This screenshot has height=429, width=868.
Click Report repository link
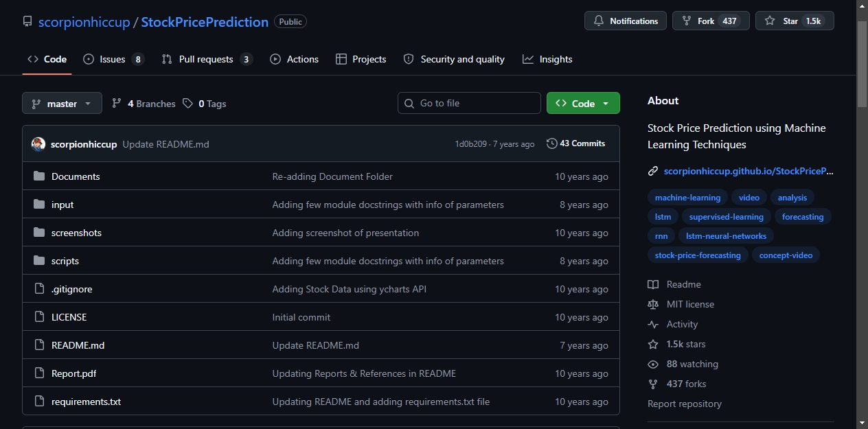coord(685,404)
